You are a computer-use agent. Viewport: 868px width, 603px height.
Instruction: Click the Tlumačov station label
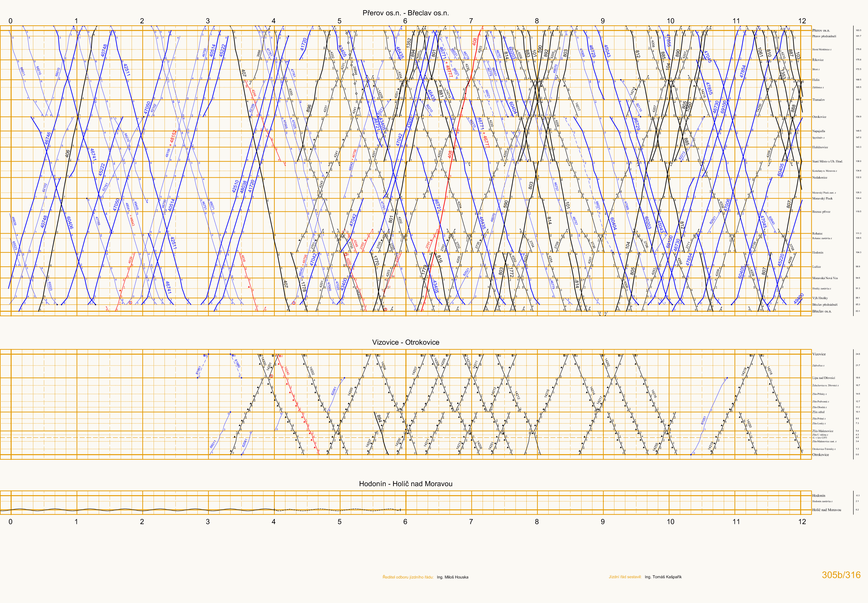(818, 100)
